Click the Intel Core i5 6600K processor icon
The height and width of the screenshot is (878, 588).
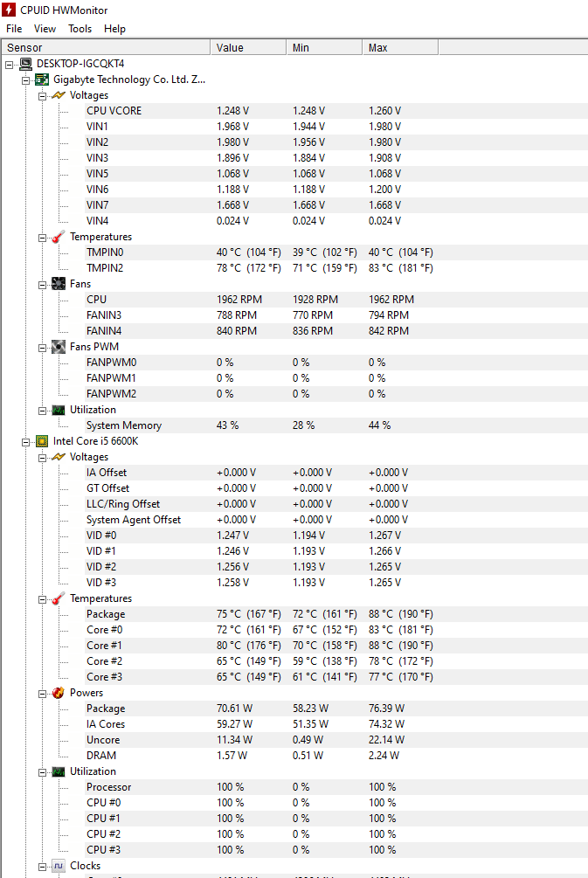41,441
